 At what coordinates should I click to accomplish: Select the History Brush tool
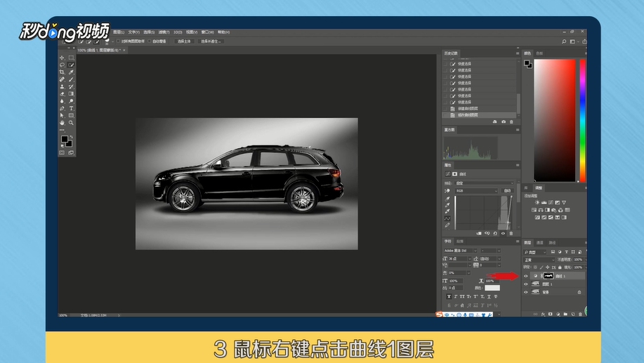pos(71,86)
